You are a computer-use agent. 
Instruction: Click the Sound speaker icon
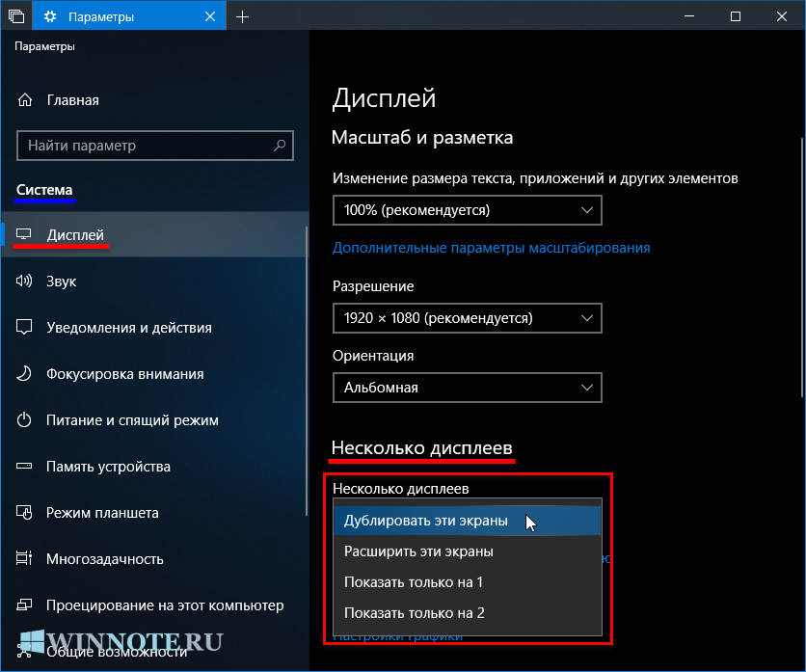click(x=26, y=282)
